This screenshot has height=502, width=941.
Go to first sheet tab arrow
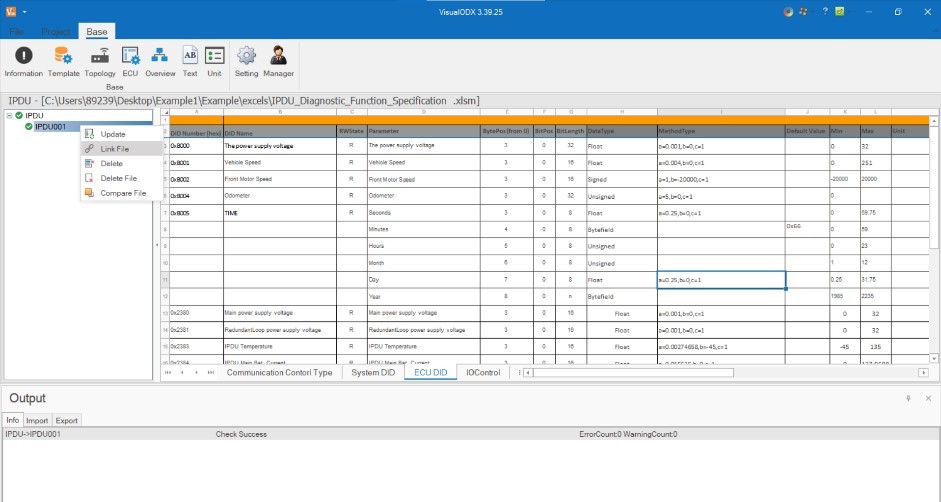[x=168, y=372]
